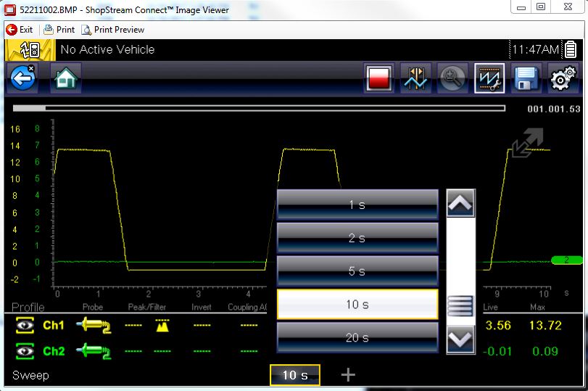Screen dimensions: 588x391
Task: Open the Sweep 10 s selector
Action: coord(294,375)
